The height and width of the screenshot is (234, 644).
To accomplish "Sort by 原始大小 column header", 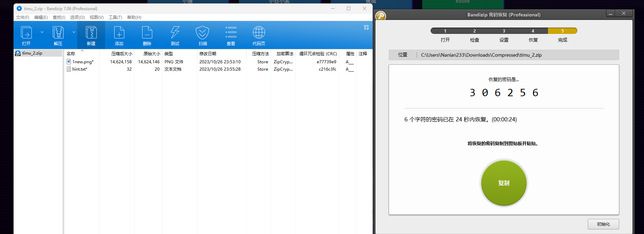I will [152, 54].
